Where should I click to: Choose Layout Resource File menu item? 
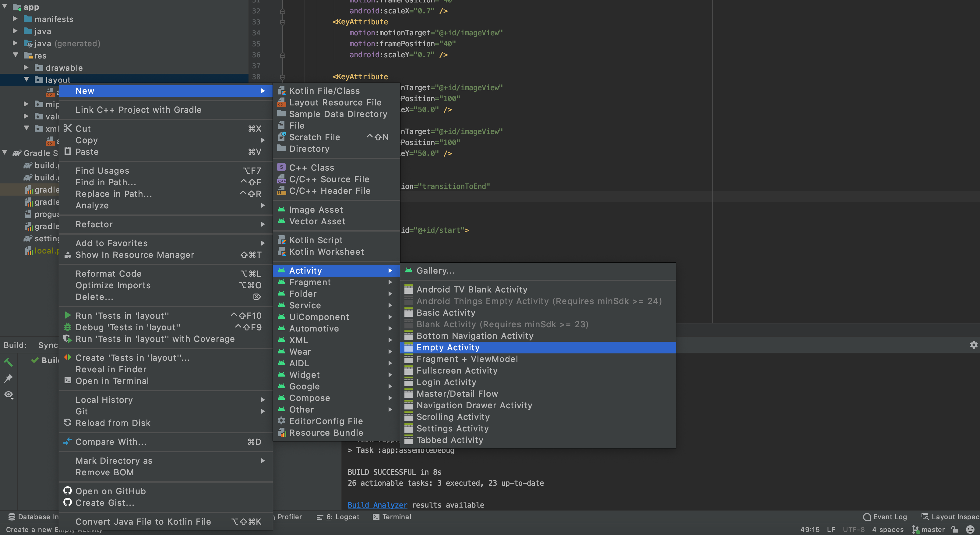(x=335, y=102)
